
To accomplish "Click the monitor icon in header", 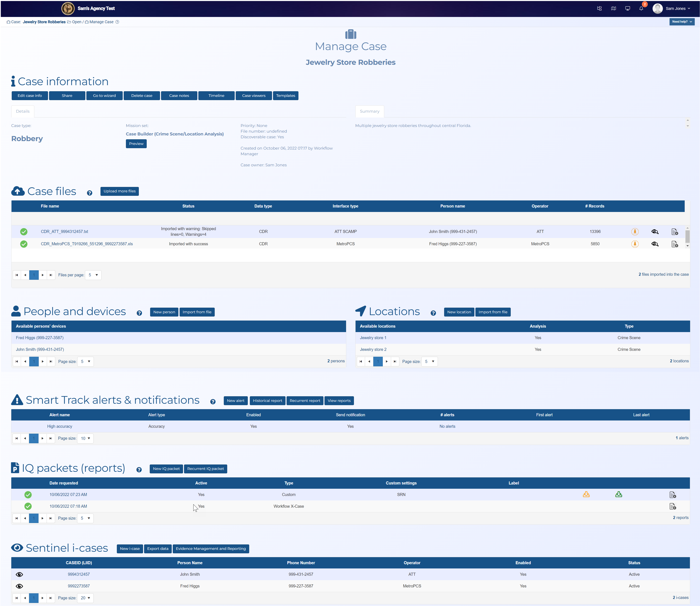I will click(627, 8).
